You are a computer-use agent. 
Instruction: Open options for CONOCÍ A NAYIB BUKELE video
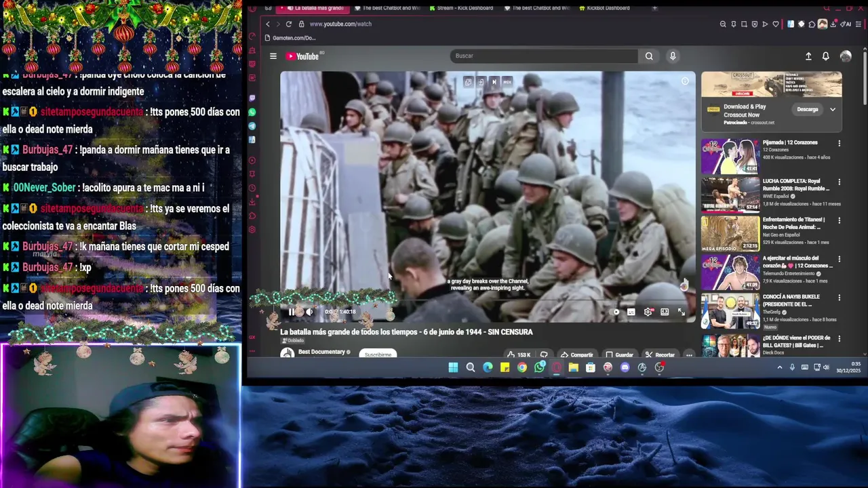(x=839, y=298)
